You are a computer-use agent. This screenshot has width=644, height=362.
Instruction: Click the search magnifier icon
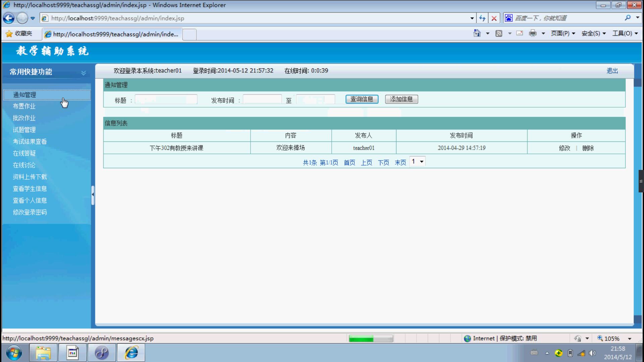click(x=628, y=18)
